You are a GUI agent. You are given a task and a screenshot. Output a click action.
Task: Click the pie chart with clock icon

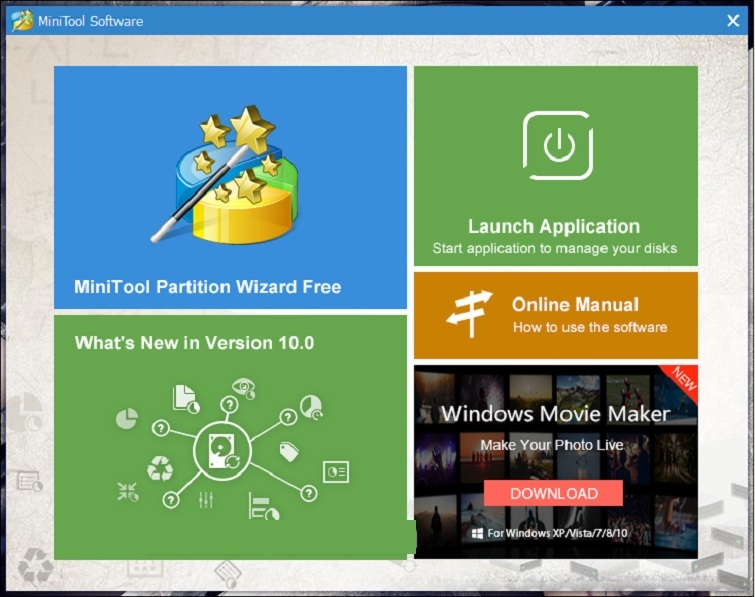pos(311,406)
